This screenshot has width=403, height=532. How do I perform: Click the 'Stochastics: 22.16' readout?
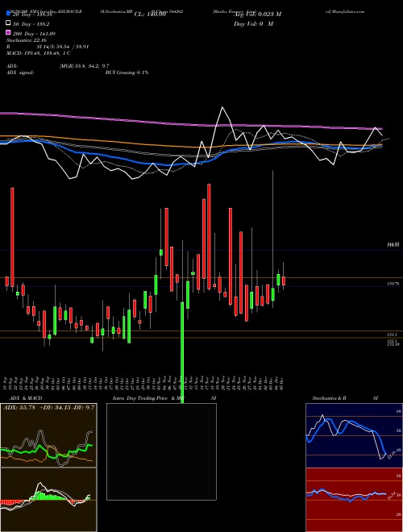pyautogui.click(x=26, y=40)
